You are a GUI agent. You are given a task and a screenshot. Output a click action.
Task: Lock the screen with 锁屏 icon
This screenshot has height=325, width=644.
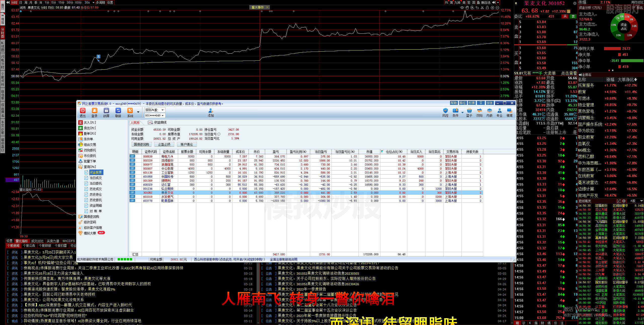coord(106,112)
